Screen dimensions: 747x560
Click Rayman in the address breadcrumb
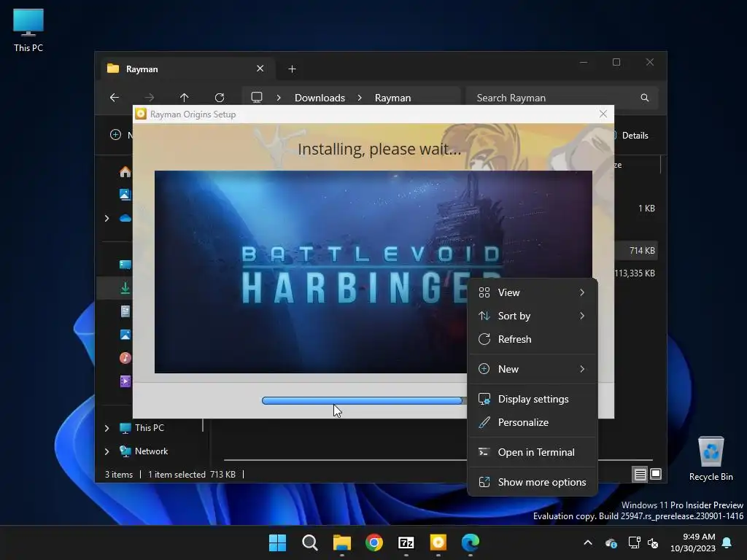click(x=392, y=98)
